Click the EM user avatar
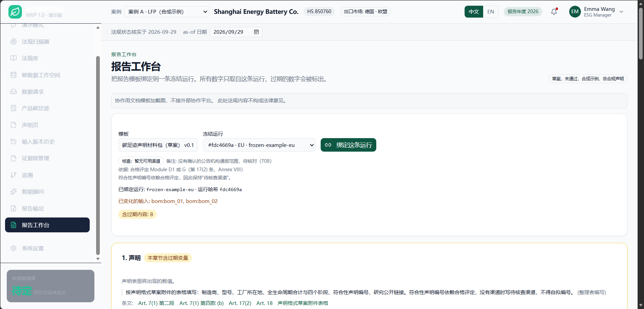This screenshot has height=309, width=644. 575,11
